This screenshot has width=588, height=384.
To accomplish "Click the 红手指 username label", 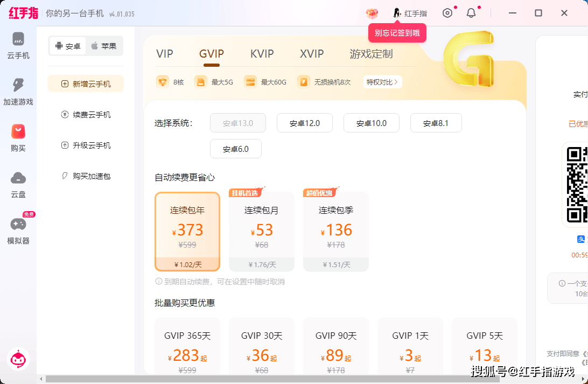I will pyautogui.click(x=416, y=13).
